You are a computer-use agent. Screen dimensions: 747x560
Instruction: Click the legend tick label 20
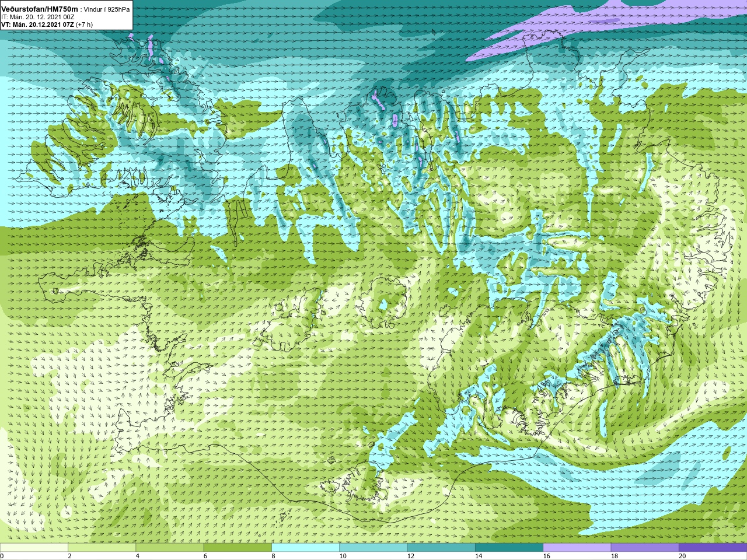(682, 556)
